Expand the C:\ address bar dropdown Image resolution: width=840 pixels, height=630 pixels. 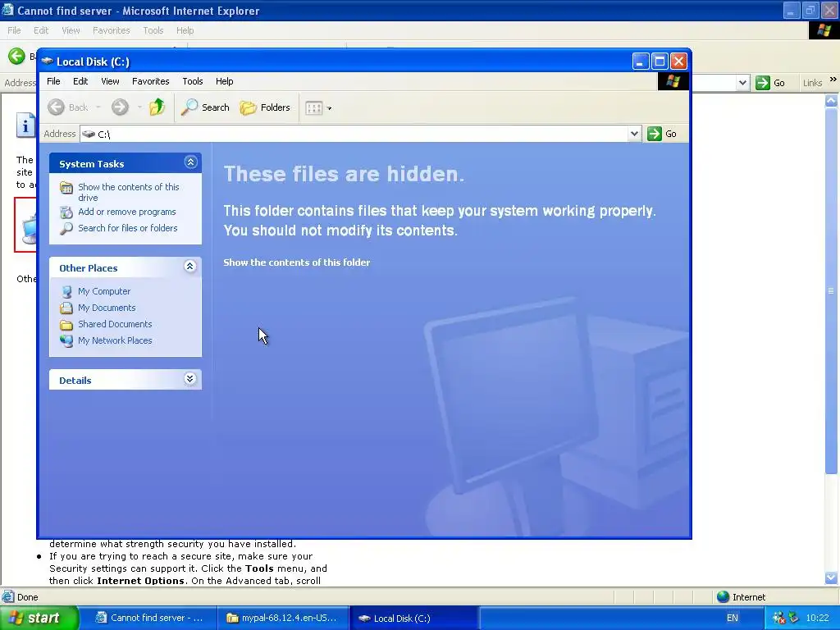[x=634, y=134]
